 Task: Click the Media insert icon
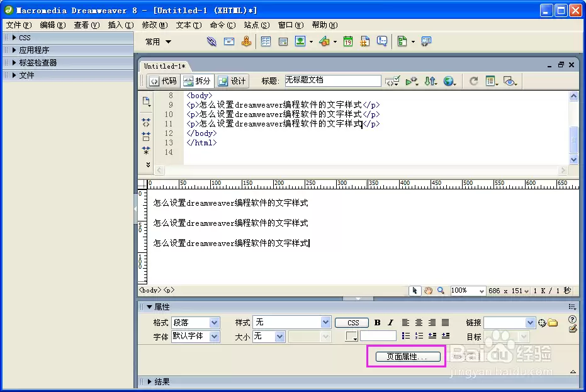tap(324, 42)
